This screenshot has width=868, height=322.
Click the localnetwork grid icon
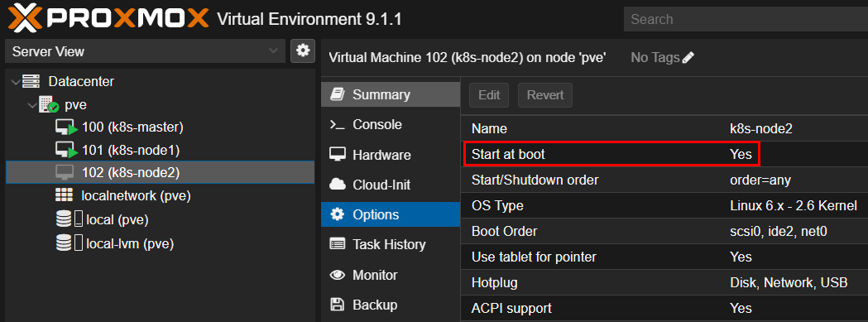65,195
